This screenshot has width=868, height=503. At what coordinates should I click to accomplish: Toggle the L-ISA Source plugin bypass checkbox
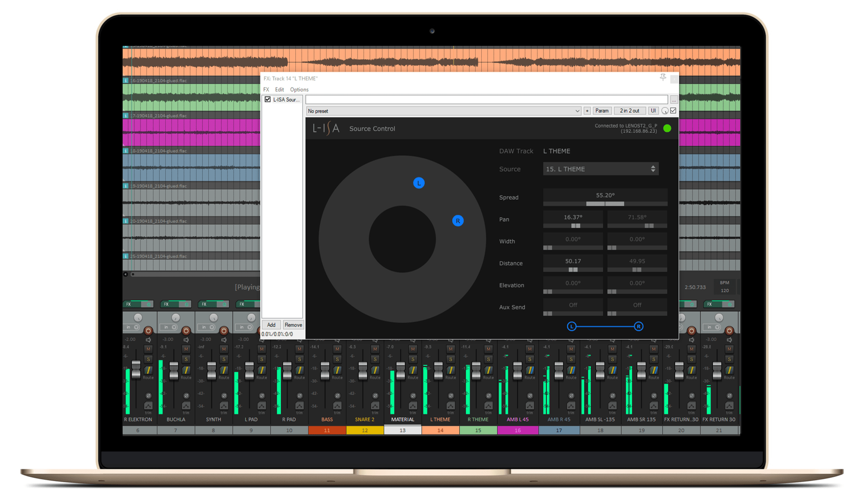point(268,99)
